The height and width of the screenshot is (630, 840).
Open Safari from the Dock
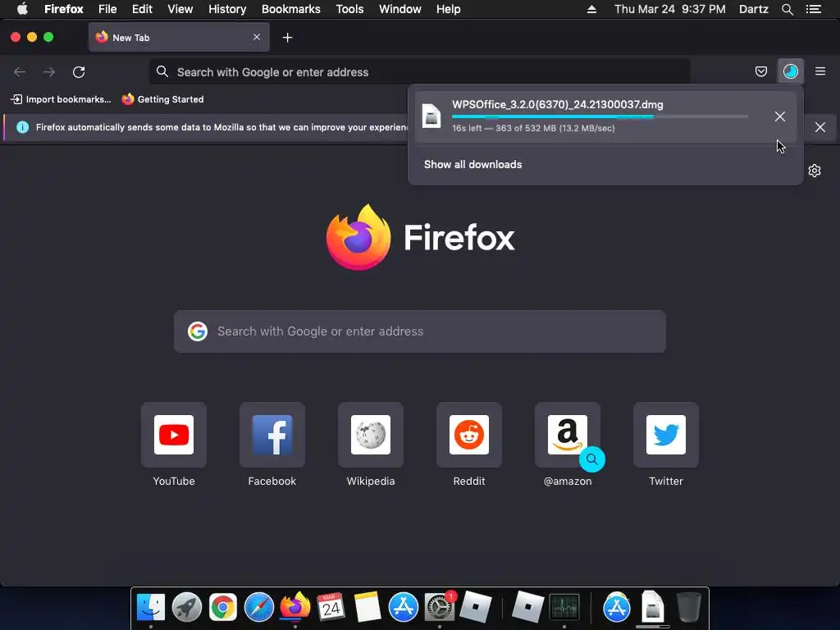tap(259, 607)
